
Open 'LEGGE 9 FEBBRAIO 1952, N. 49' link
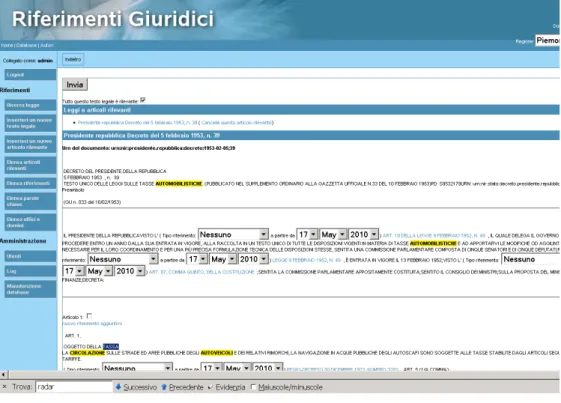pyautogui.click(x=307, y=260)
